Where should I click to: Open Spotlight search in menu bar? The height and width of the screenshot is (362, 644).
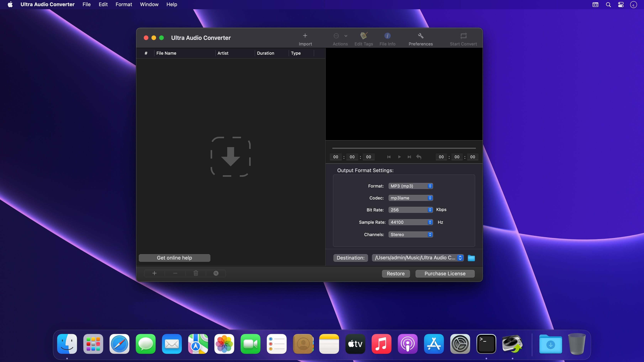[608, 4]
